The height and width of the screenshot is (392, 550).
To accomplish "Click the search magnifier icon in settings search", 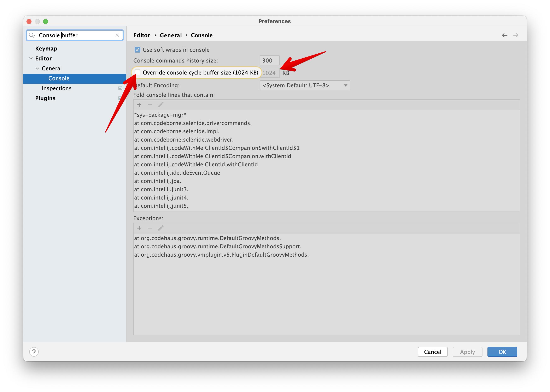I will (x=32, y=35).
